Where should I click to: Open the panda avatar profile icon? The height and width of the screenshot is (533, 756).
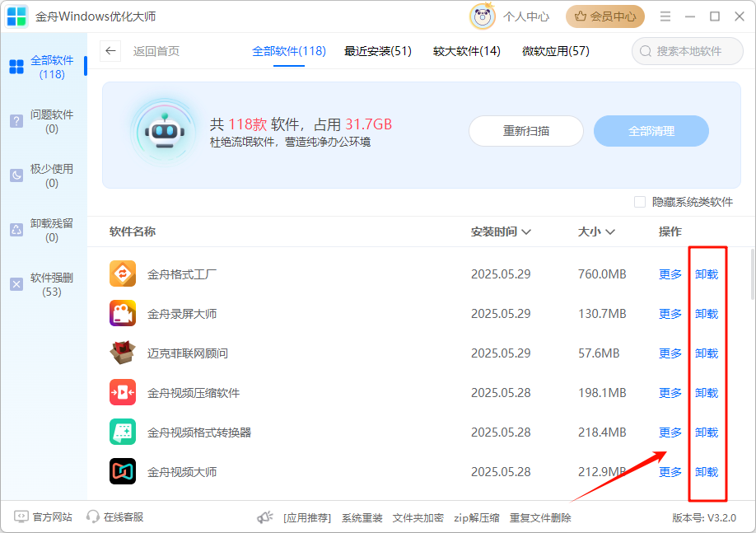pyautogui.click(x=482, y=16)
